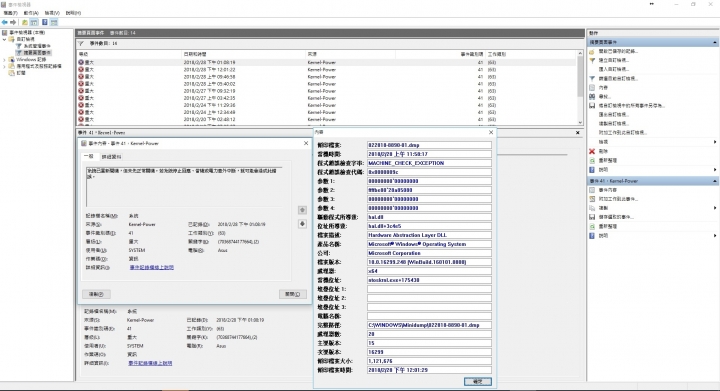
Task: Switch to the 一般 tab in event properties
Action: click(89, 156)
